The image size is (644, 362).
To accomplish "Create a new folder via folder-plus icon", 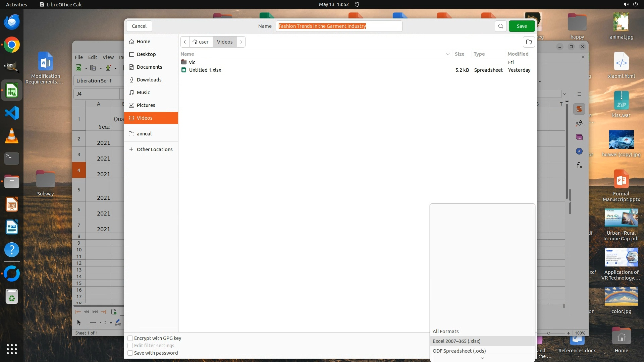I will (529, 42).
